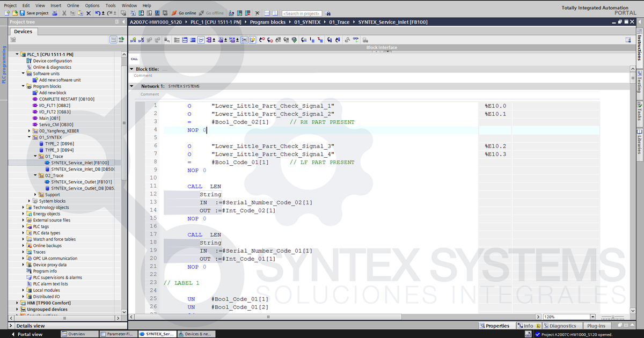
Task: Select Main [OB1] block
Action: (x=49, y=118)
